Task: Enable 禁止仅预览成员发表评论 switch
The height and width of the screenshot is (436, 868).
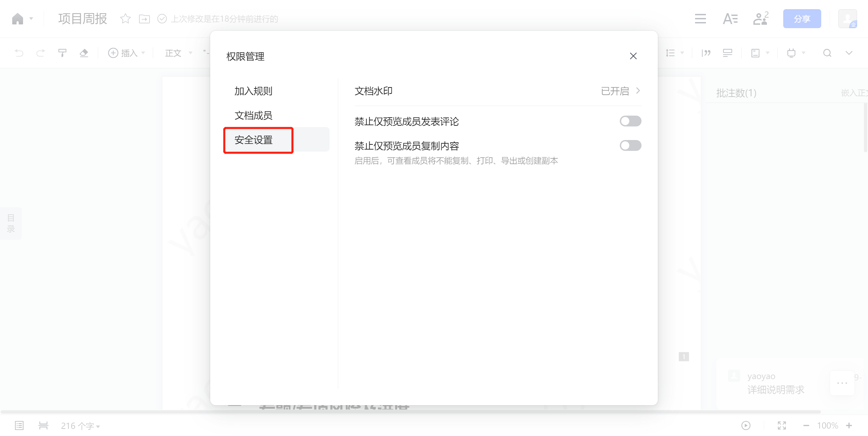Action: 630,121
